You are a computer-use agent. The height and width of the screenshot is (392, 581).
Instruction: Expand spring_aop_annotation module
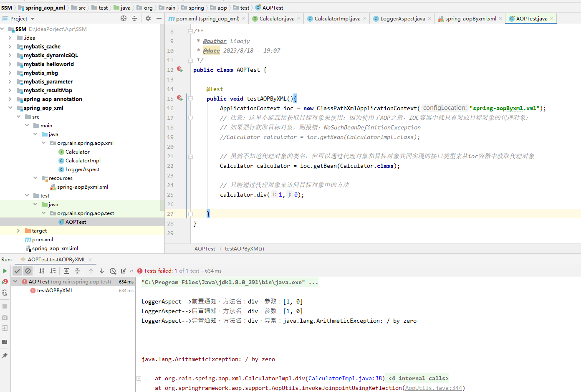[10, 99]
